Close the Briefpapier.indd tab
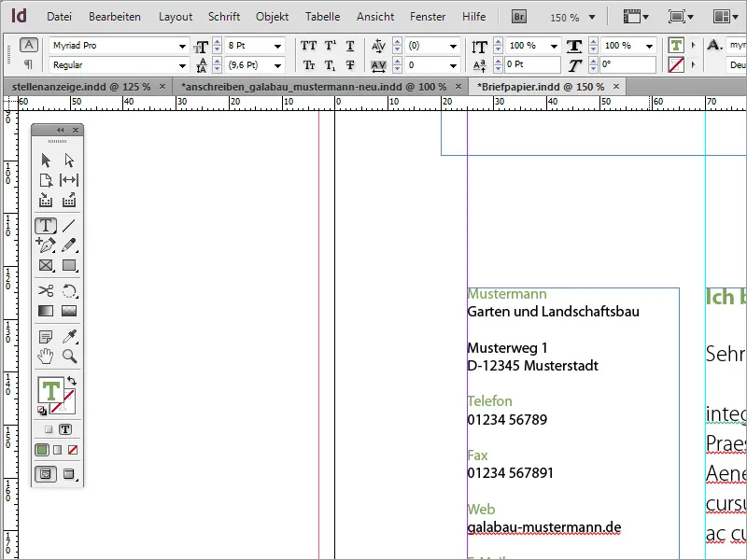Image resolution: width=747 pixels, height=560 pixels. click(x=616, y=86)
